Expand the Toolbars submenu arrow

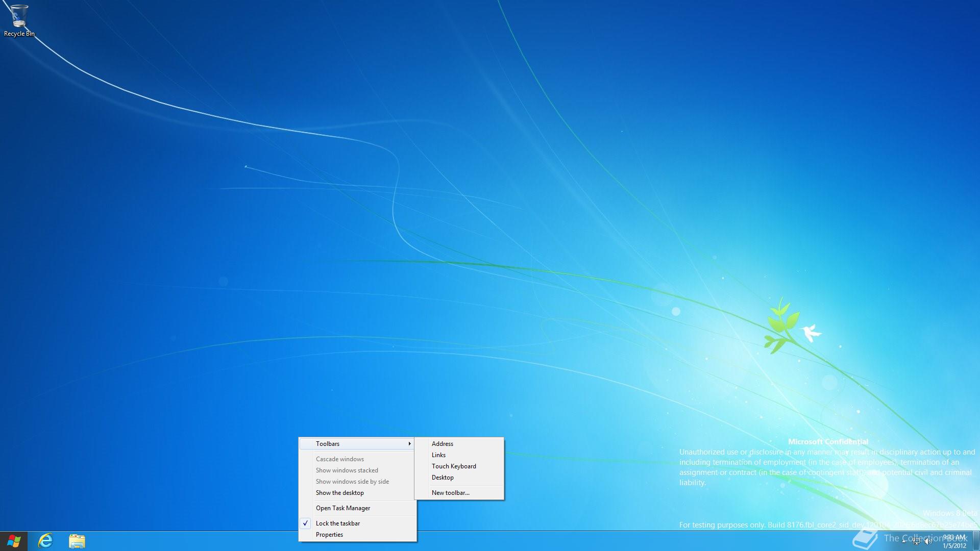(409, 444)
